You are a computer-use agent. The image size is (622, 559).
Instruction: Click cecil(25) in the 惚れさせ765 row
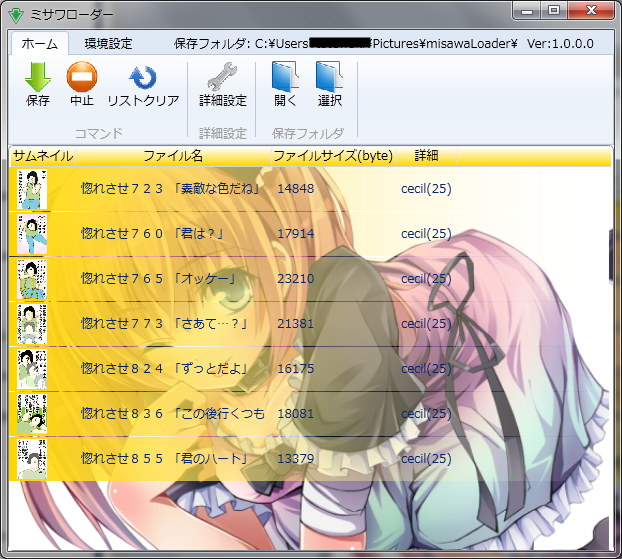coord(426,279)
